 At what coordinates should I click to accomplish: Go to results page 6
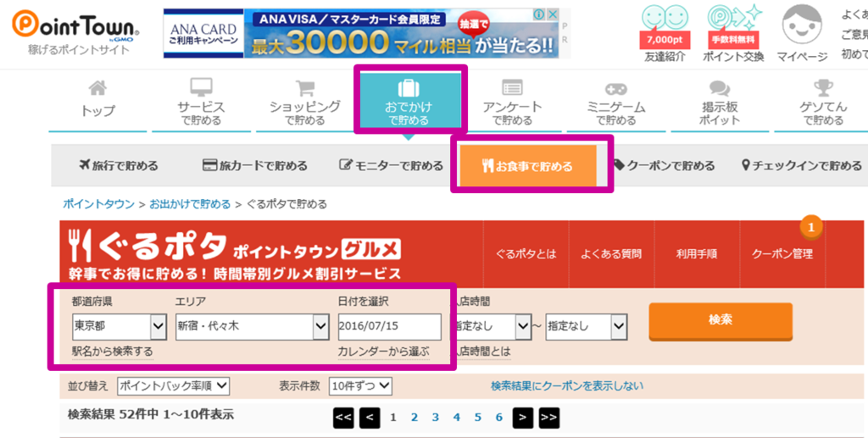(498, 418)
